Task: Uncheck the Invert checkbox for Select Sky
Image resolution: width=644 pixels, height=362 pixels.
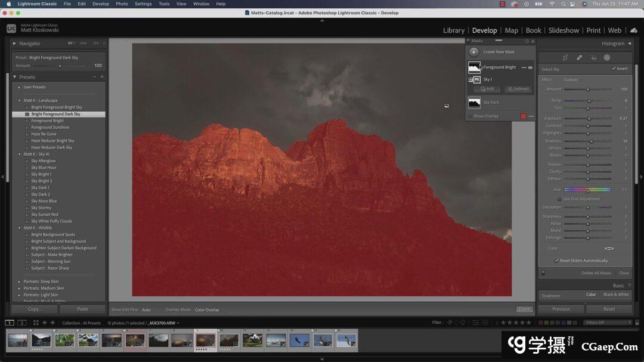Action: pyautogui.click(x=614, y=69)
